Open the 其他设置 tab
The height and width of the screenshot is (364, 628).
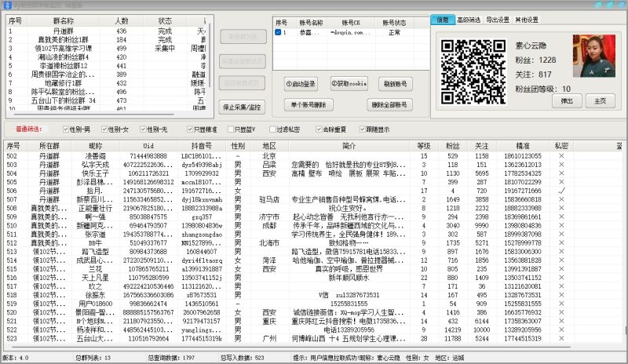527,20
